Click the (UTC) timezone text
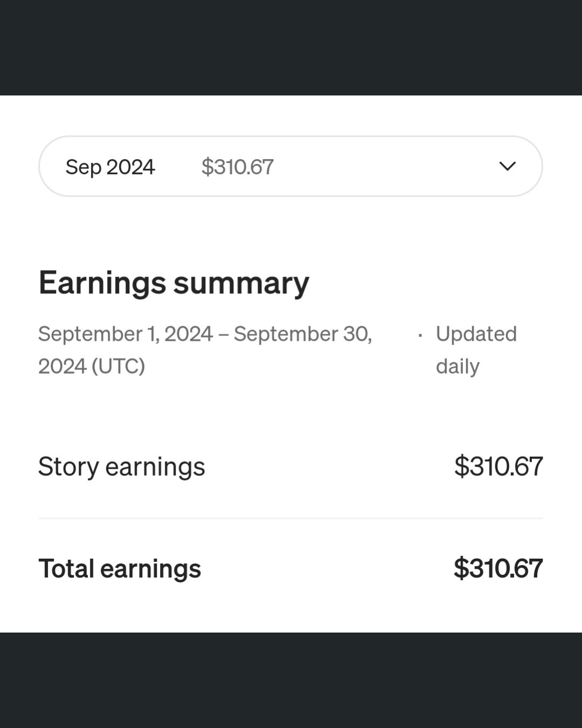582x728 pixels. tap(118, 366)
